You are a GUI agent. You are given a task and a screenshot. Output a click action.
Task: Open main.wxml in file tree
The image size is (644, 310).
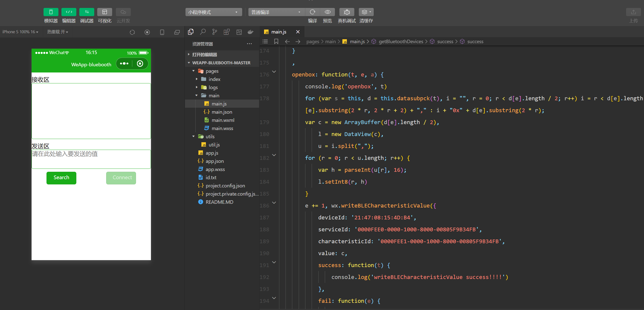click(223, 120)
